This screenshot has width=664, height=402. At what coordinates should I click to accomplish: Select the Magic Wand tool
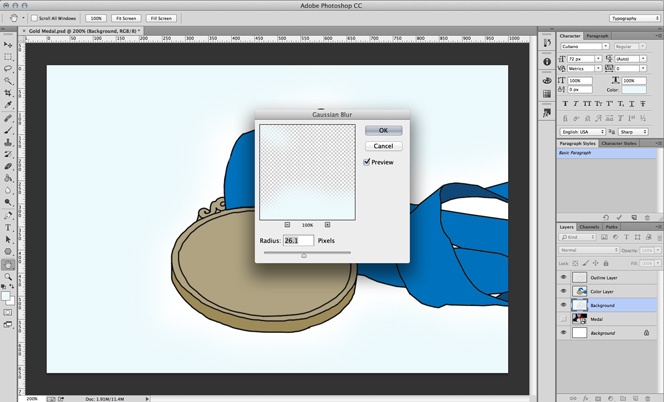tap(8, 80)
